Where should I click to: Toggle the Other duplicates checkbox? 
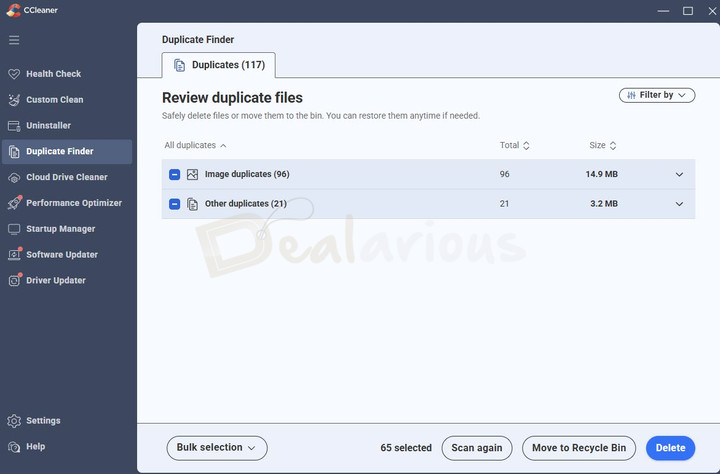click(174, 204)
